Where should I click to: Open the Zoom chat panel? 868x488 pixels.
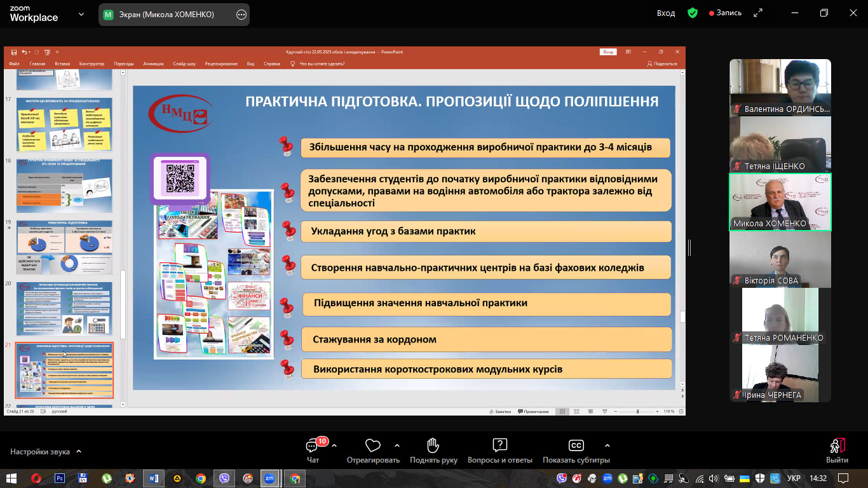313,450
